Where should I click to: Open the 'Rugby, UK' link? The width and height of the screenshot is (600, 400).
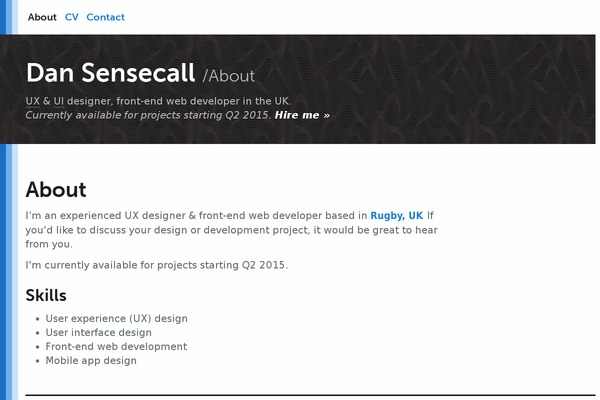click(396, 215)
